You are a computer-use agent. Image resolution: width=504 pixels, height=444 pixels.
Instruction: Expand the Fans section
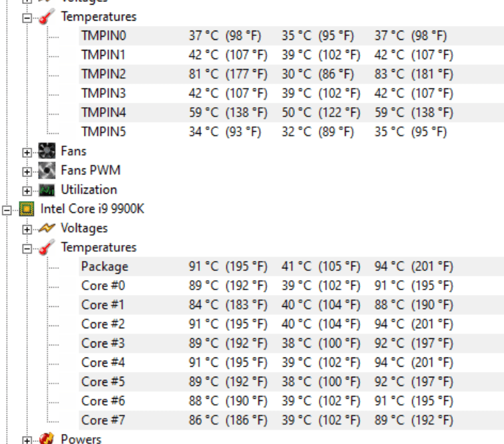[x=27, y=152]
